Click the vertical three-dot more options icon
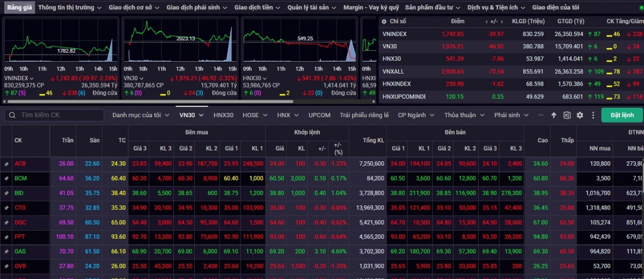 tap(593, 115)
